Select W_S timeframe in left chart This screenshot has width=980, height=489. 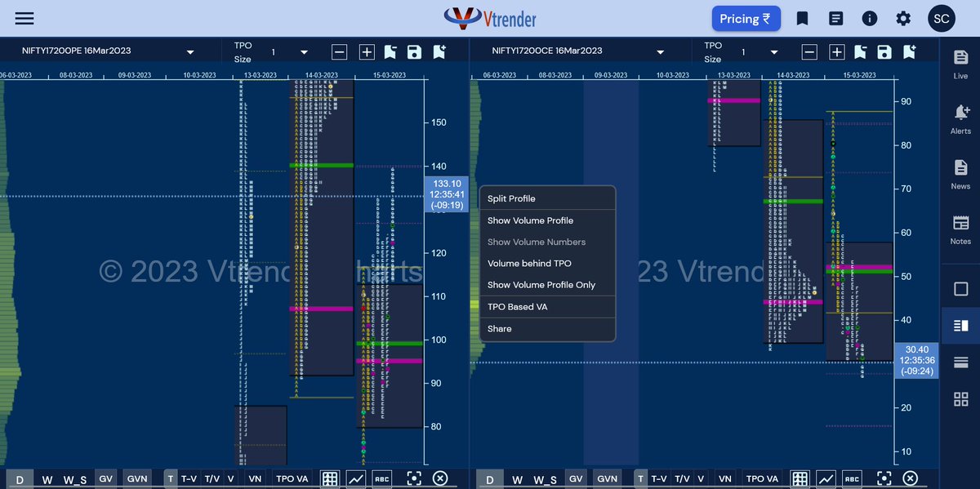(76, 479)
